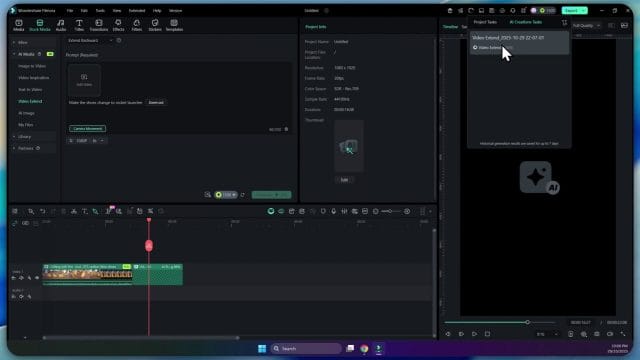640x360 pixels.
Task: Open the Extend Backward mode dropdown
Action: pyautogui.click(x=90, y=40)
